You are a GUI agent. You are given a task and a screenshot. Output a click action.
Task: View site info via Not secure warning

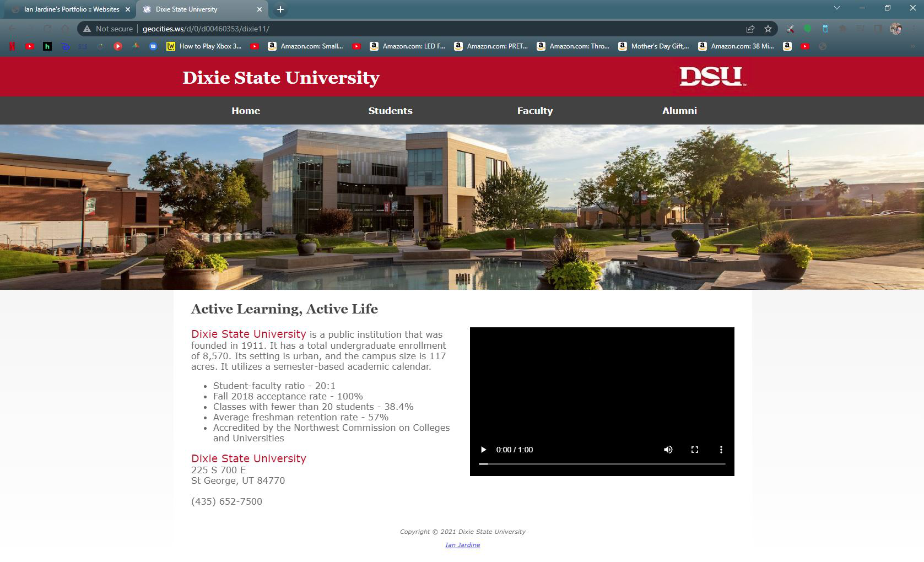(x=108, y=29)
